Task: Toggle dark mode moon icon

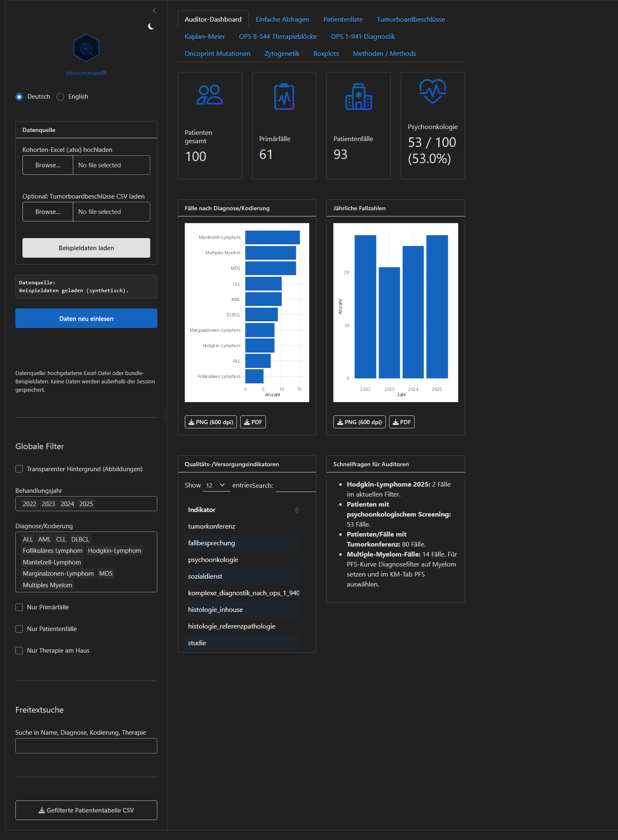Action: pyautogui.click(x=151, y=26)
